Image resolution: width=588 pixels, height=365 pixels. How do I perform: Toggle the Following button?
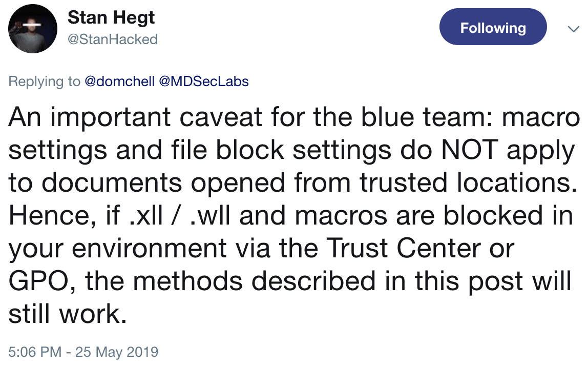(x=493, y=27)
